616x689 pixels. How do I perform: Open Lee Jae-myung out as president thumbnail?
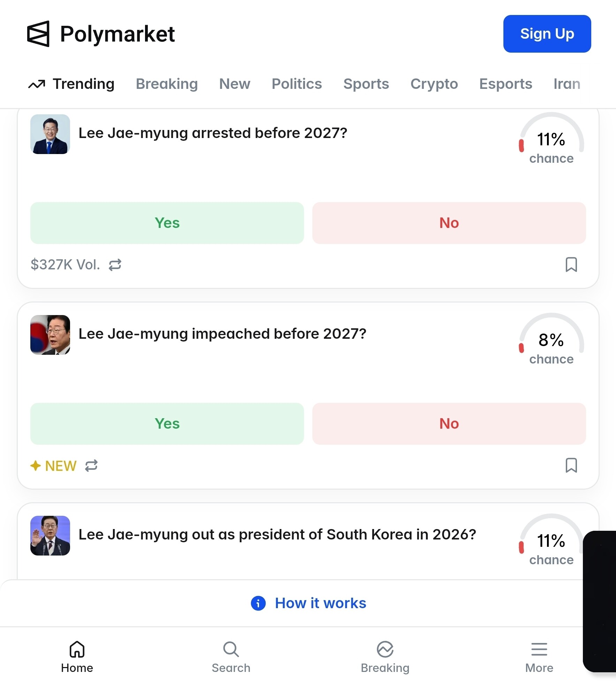(x=50, y=536)
